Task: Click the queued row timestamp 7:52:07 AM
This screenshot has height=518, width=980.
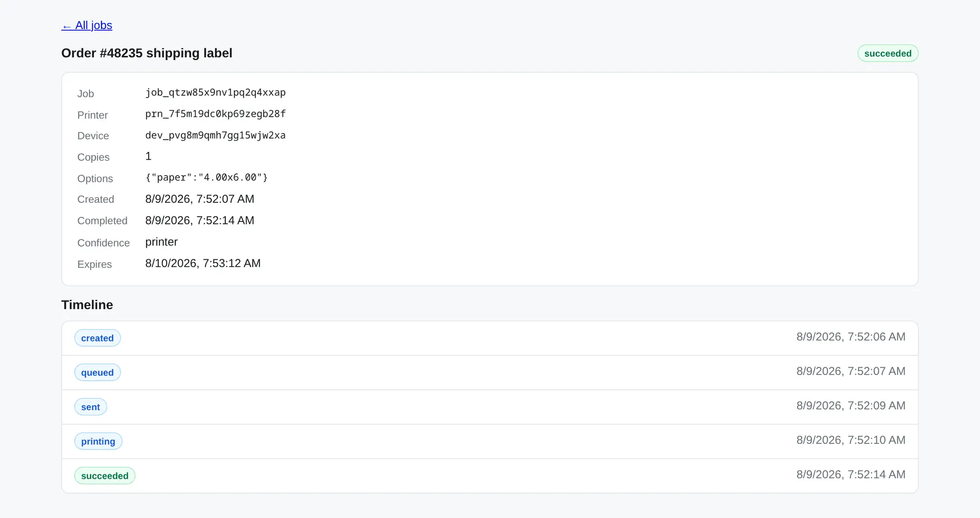Action: click(851, 371)
